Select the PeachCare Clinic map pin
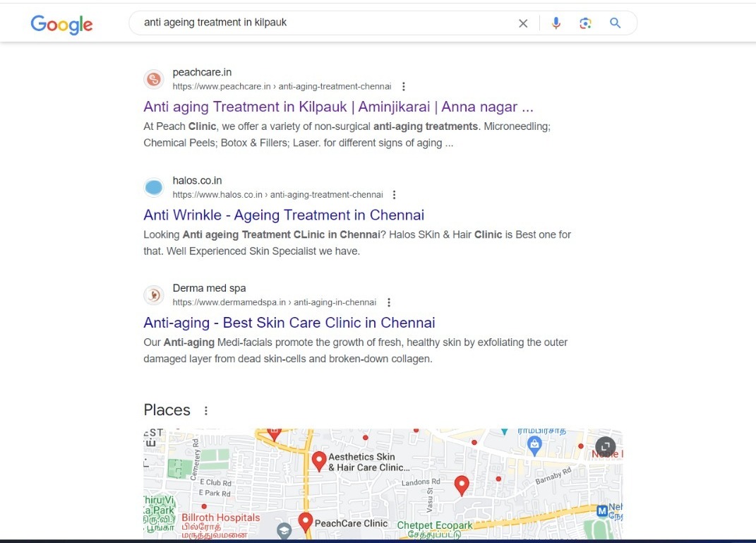 [305, 523]
